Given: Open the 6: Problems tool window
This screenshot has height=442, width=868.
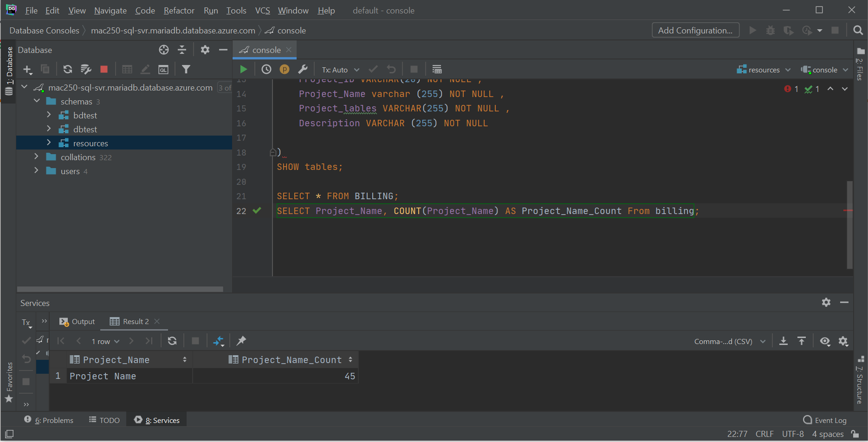Looking at the screenshot, I should tap(49, 420).
